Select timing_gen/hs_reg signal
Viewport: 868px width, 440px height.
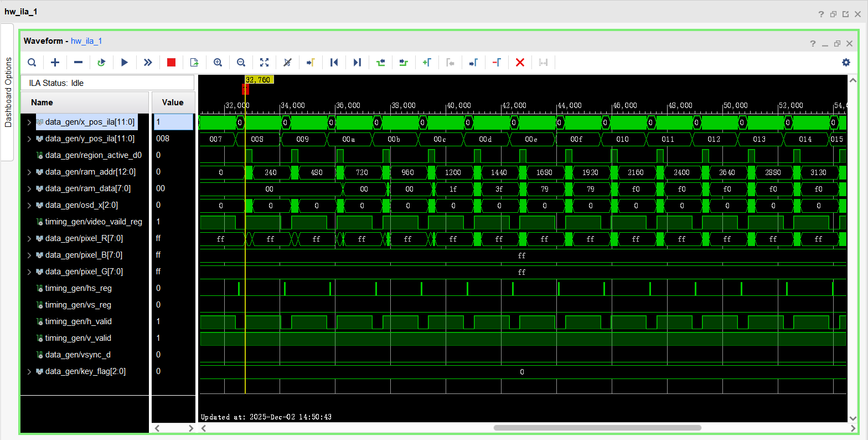pyautogui.click(x=78, y=288)
